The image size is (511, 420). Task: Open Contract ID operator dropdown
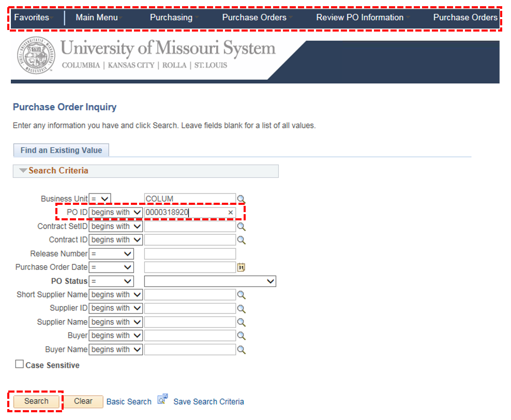116,240
